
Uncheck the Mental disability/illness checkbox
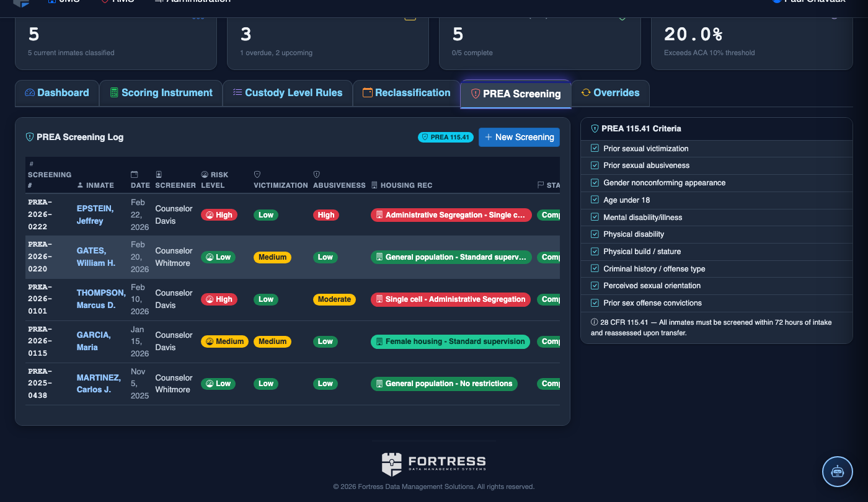click(595, 218)
